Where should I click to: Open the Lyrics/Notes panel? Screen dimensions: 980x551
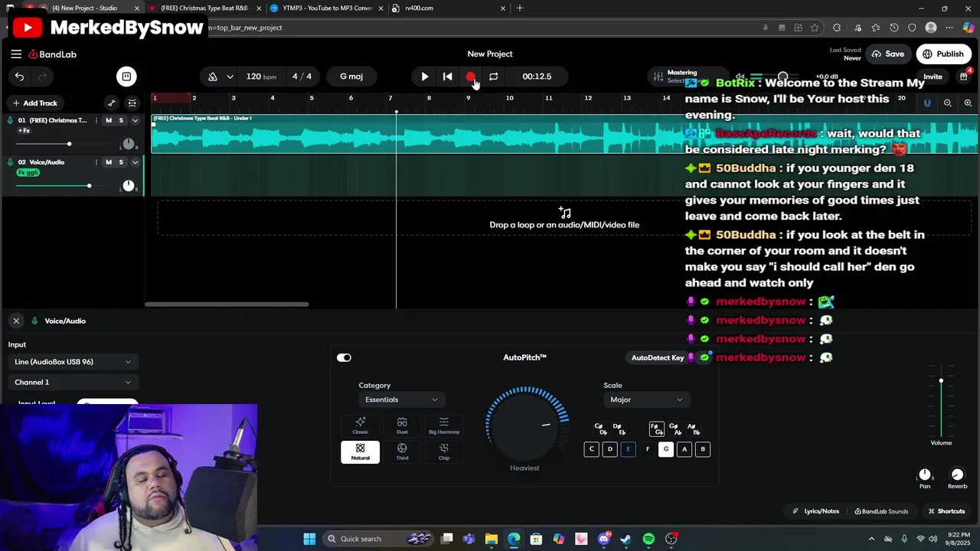[x=816, y=511]
